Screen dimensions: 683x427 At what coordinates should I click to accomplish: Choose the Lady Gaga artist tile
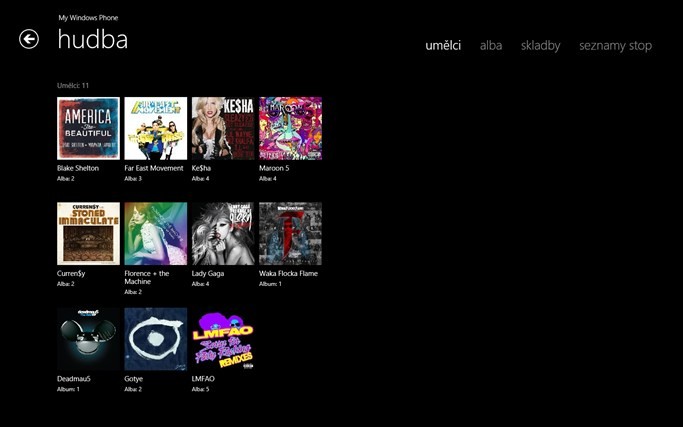pos(222,234)
